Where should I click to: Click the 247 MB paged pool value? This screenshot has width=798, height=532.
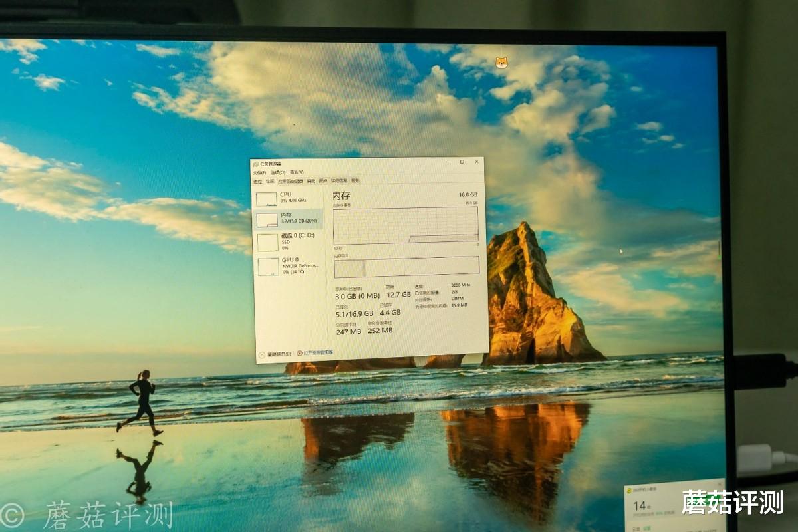[349, 332]
